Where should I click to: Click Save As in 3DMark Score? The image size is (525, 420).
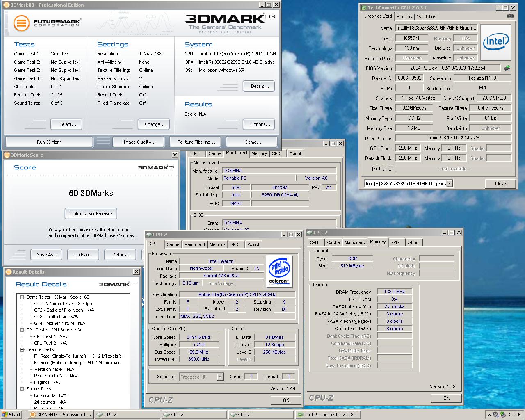point(47,255)
